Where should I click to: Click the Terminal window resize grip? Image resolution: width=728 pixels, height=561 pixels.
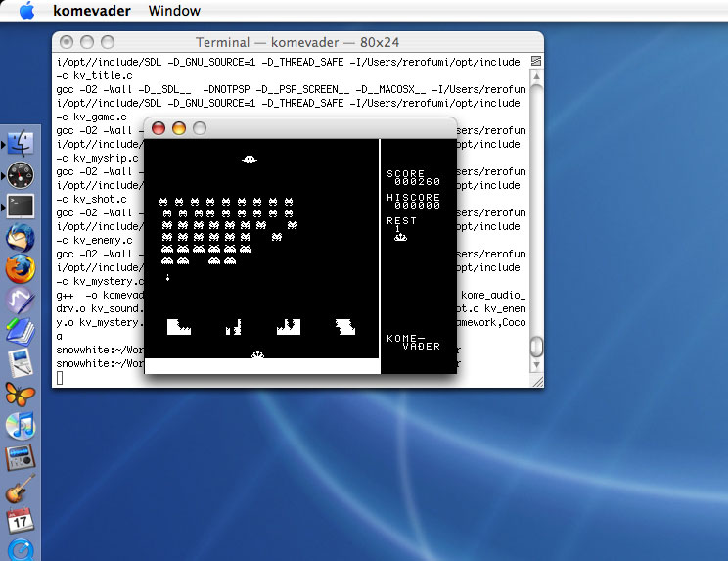coord(537,382)
